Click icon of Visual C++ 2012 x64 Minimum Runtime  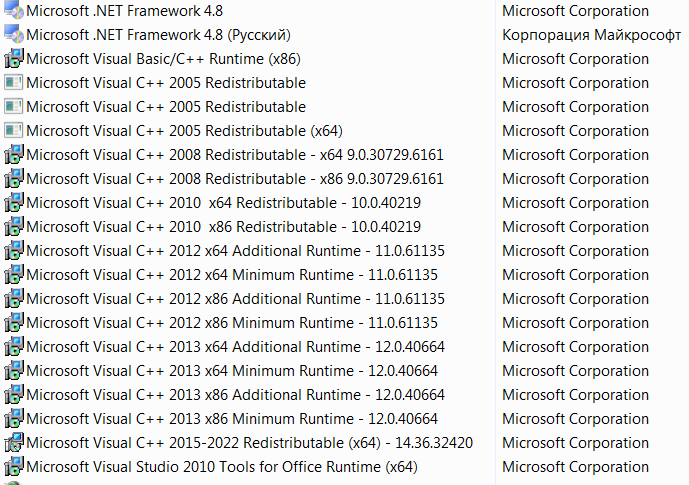tap(13, 275)
